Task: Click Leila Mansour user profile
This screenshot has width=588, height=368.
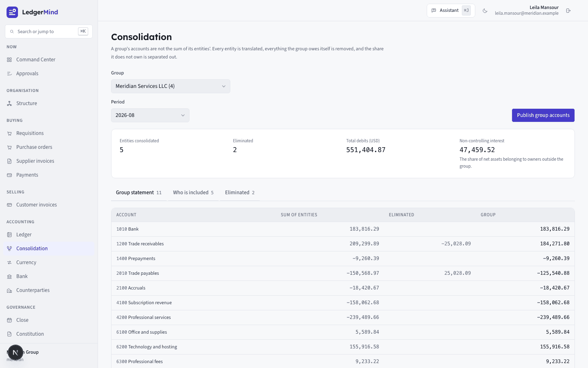Action: click(527, 10)
